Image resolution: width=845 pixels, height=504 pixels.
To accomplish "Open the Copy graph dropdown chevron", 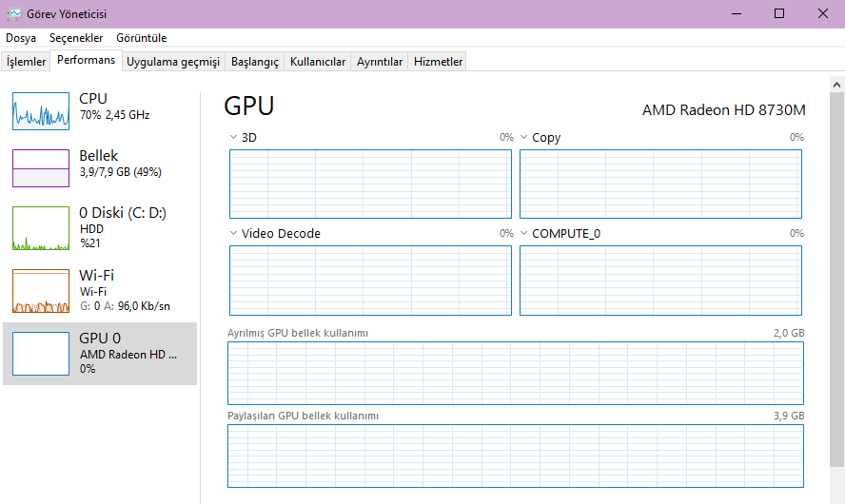I will (x=524, y=138).
